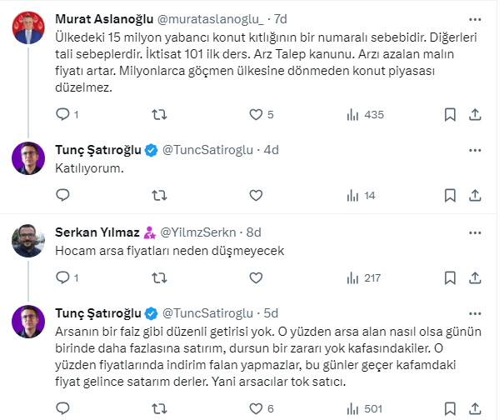View analytics of tweet with 435 views
Image resolution: width=504 pixels, height=420 pixels.
(x=352, y=114)
